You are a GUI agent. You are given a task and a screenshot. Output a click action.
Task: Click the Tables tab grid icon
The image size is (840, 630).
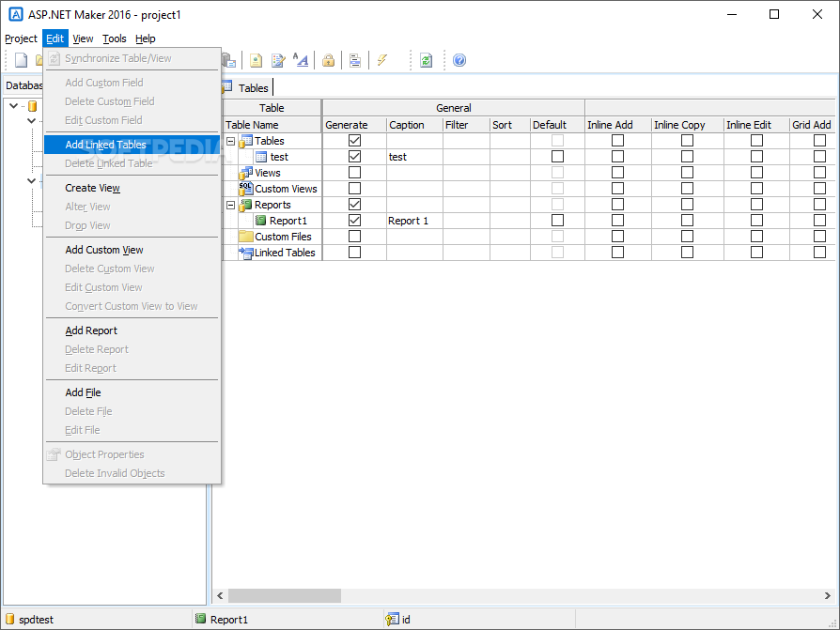coord(227,86)
